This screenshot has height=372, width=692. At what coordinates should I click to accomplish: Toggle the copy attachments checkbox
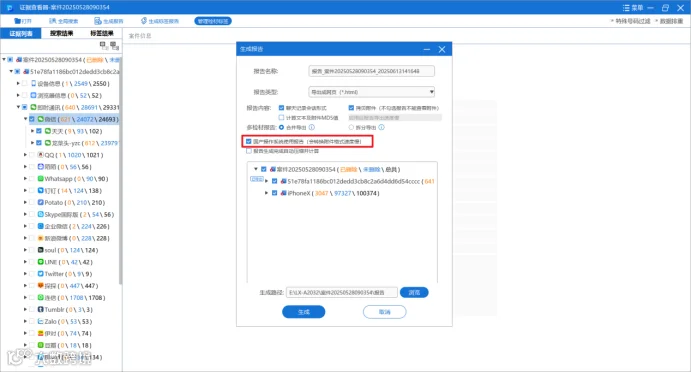(351, 108)
